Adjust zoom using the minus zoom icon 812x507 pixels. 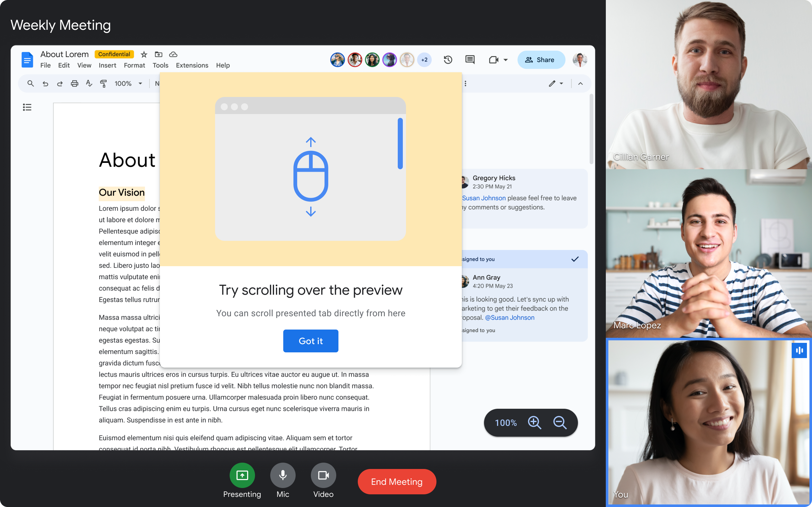(560, 422)
